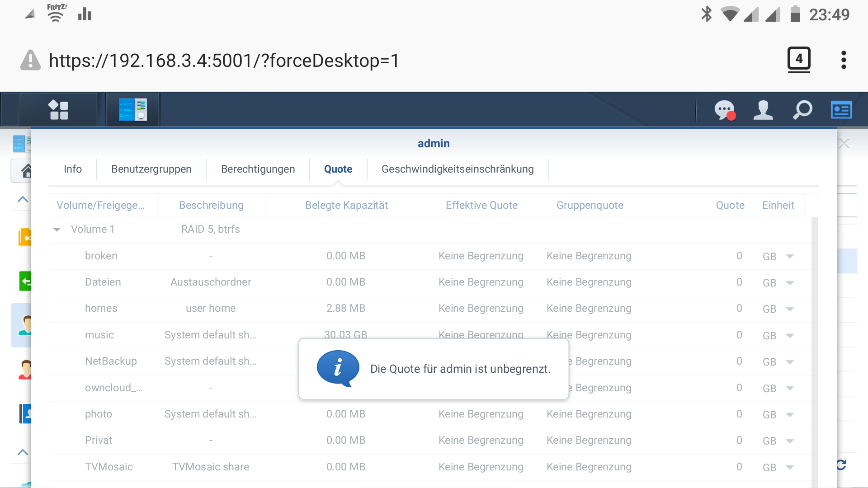Open the search magnifier icon

(802, 110)
